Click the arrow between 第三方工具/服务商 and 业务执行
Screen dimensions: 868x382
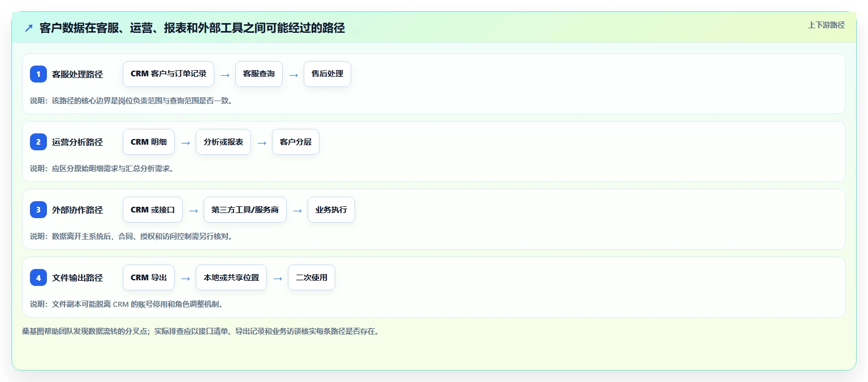[297, 210]
